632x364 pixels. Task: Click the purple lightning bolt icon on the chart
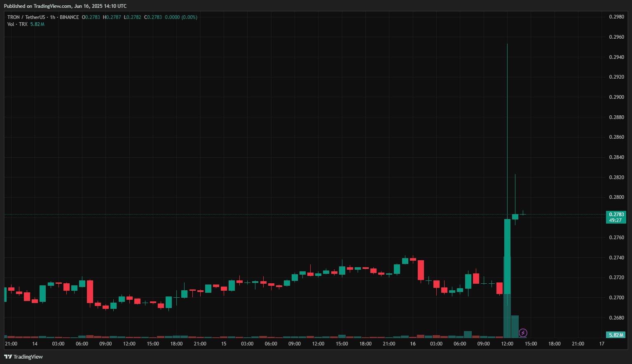(x=522, y=333)
